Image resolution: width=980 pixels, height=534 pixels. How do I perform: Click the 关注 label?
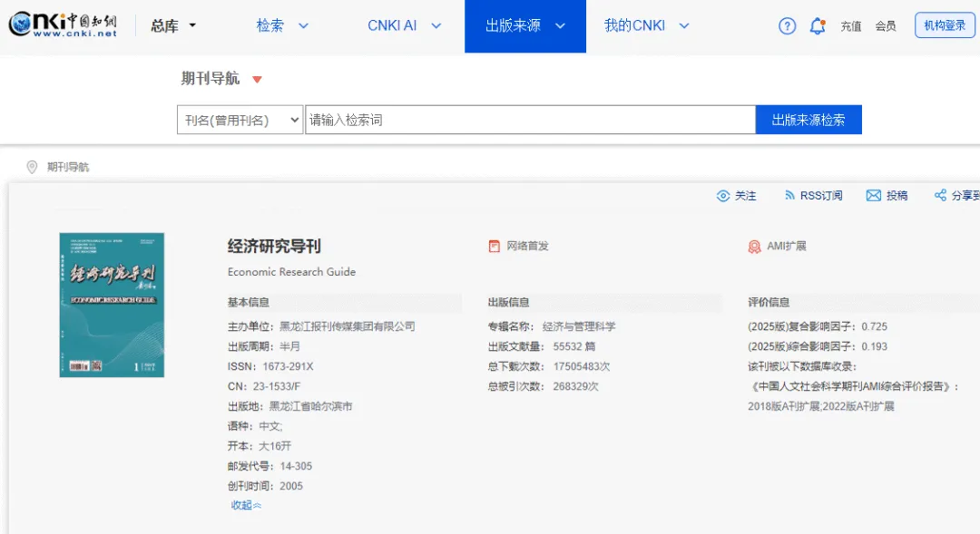(x=746, y=196)
